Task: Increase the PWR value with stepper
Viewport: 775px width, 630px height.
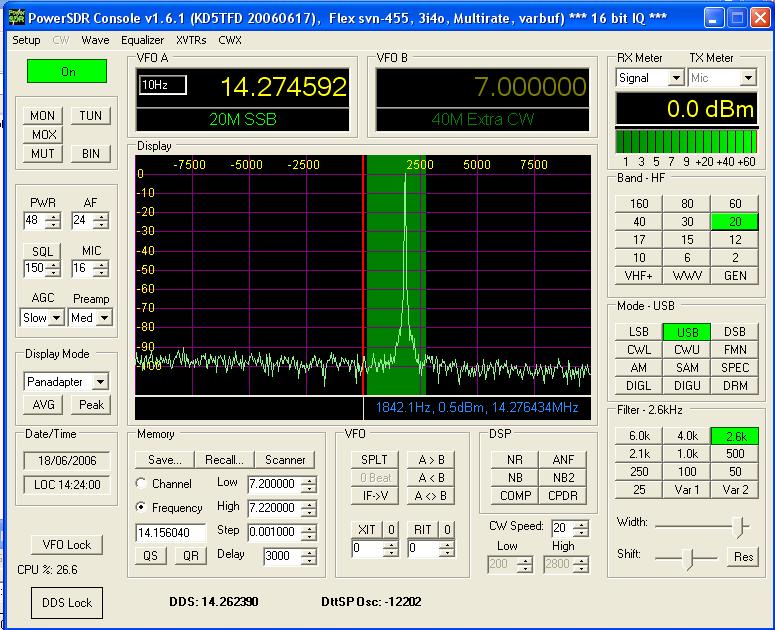Action: (x=54, y=216)
